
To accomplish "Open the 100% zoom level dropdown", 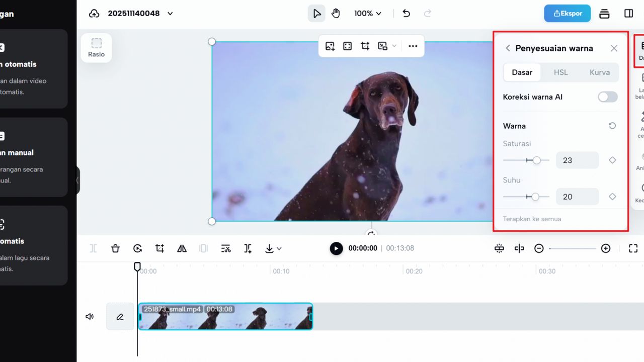I will point(367,14).
